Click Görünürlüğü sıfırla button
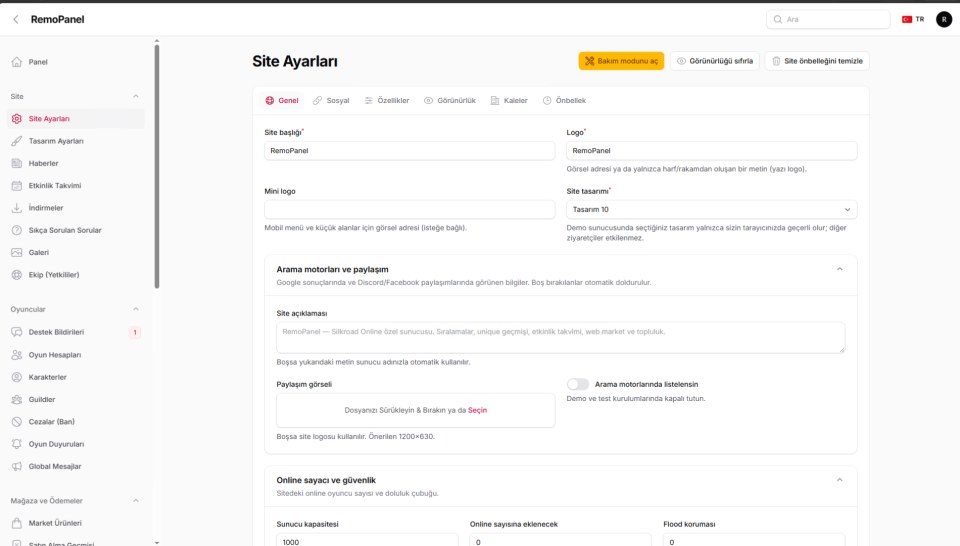 pos(715,61)
